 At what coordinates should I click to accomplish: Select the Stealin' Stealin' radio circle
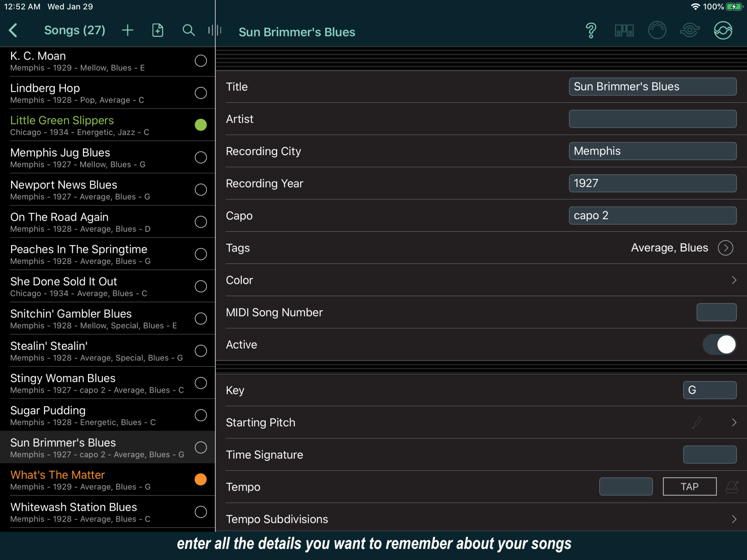pos(201,351)
